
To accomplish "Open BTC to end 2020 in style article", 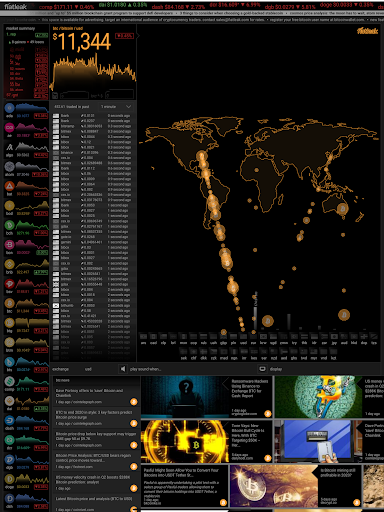I will (x=96, y=417).
